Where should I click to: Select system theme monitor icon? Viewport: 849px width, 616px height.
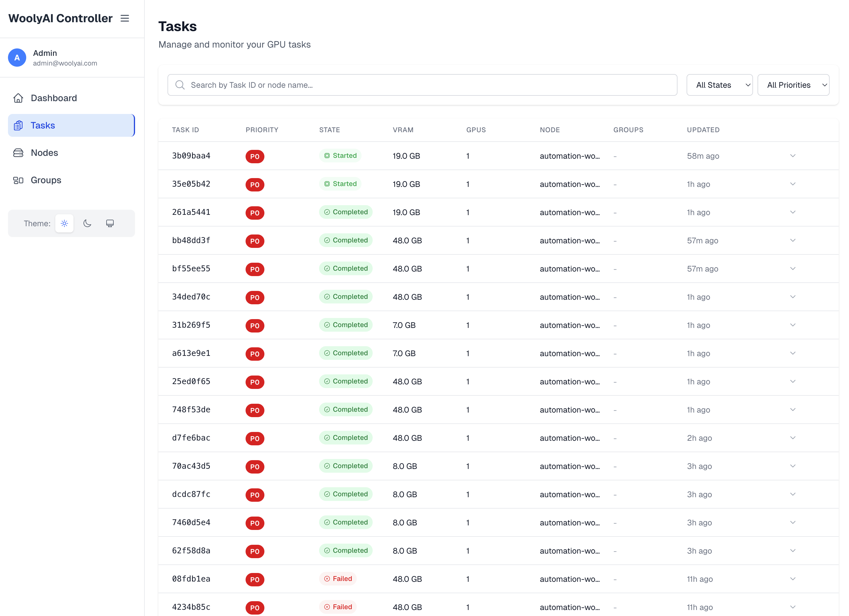[110, 224]
